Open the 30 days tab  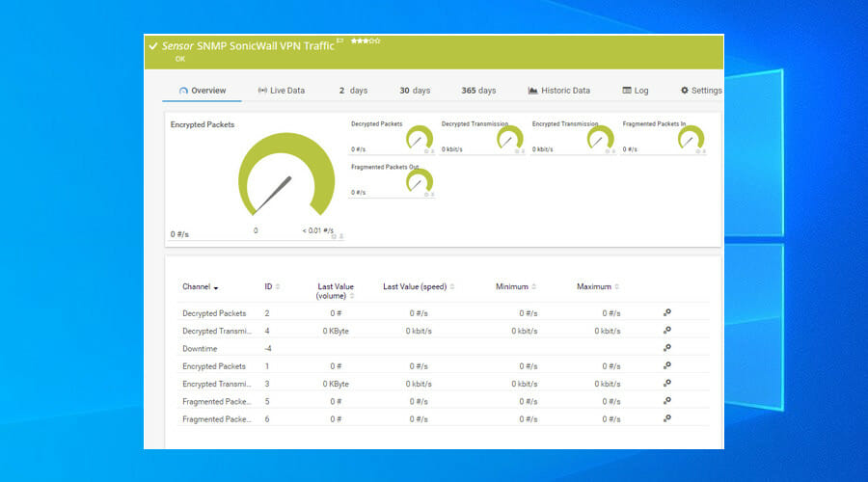coord(415,91)
